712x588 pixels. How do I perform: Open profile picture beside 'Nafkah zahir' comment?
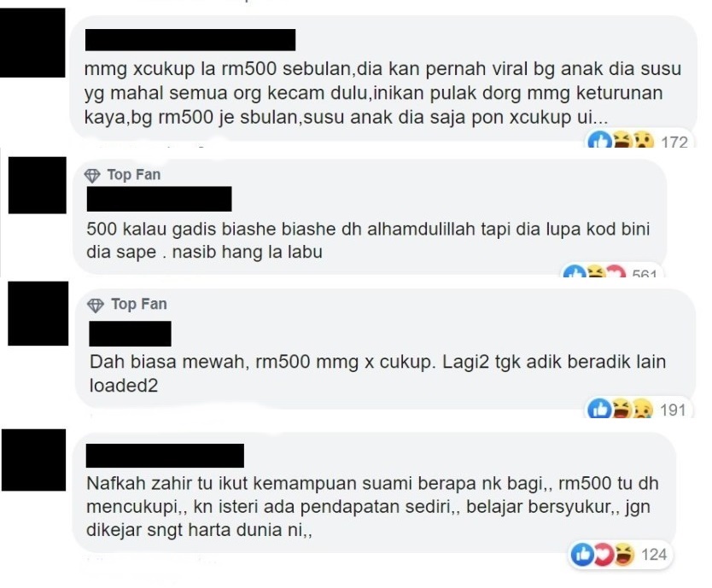coord(33,459)
